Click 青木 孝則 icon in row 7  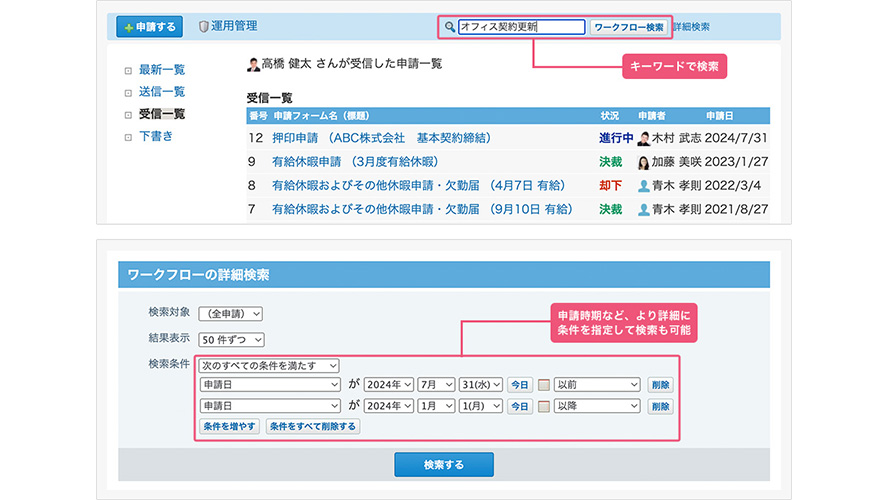tap(643, 210)
